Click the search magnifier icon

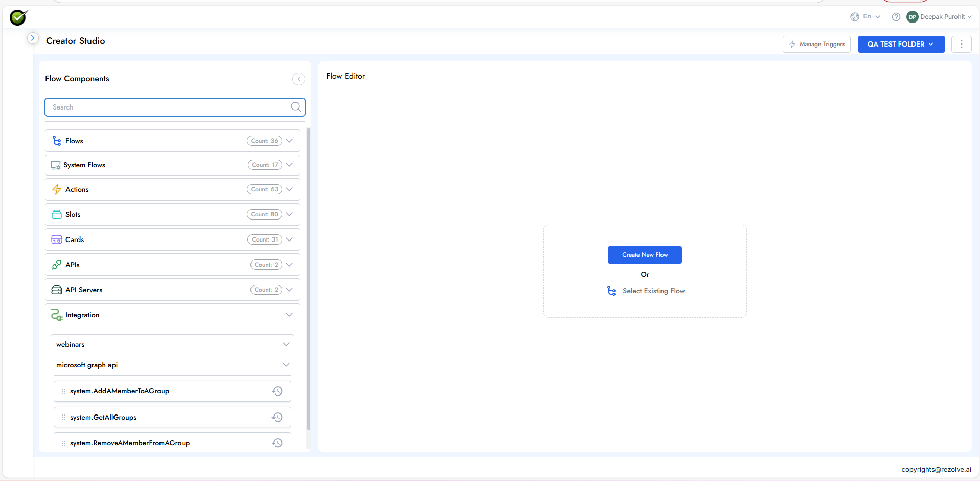tap(295, 107)
